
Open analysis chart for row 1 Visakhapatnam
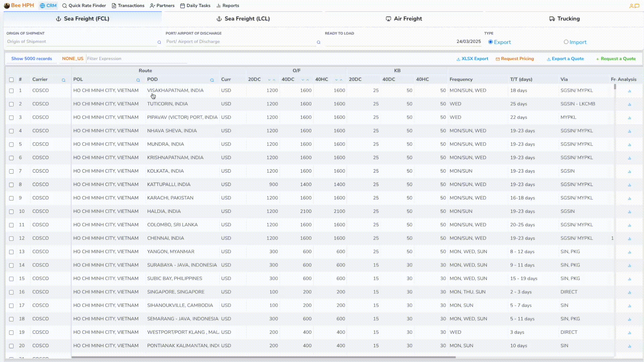(x=630, y=91)
